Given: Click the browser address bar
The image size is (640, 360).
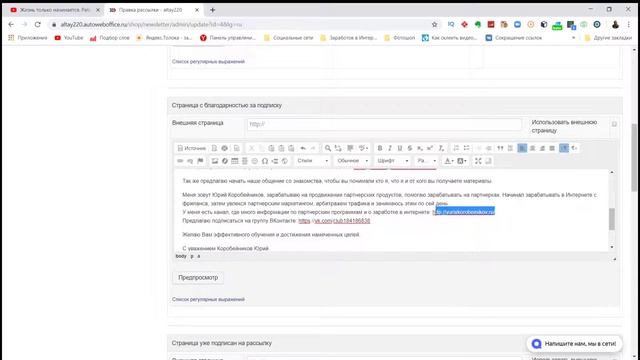Looking at the screenshot, I should pos(241,24).
